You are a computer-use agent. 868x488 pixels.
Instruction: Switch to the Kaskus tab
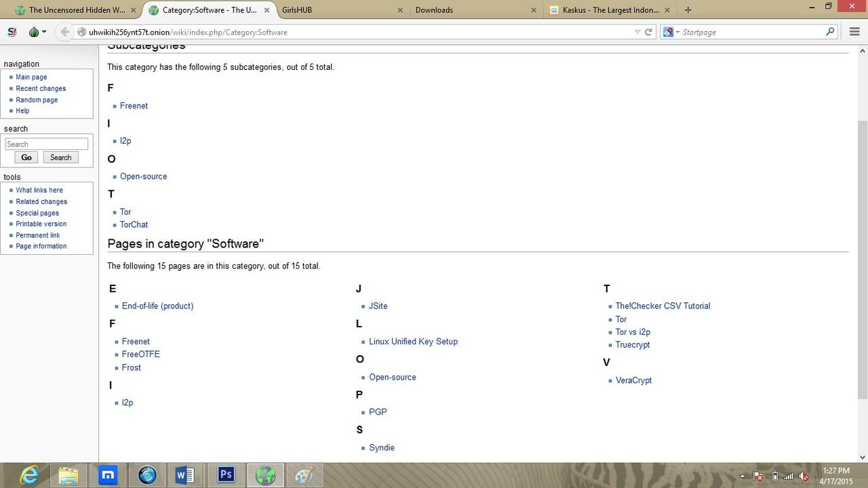click(610, 10)
